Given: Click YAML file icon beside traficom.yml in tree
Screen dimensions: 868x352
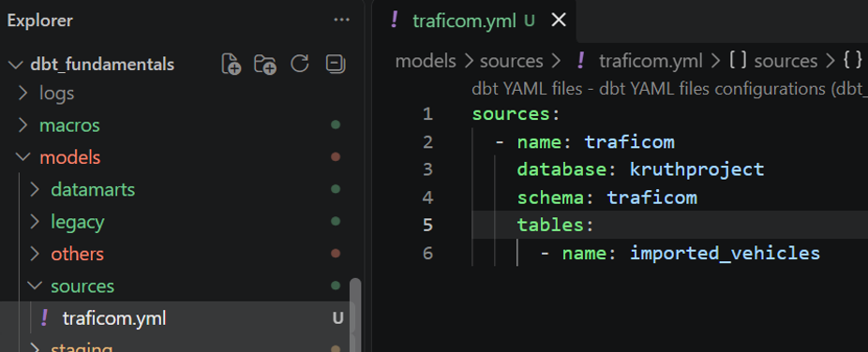Looking at the screenshot, I should 45,318.
